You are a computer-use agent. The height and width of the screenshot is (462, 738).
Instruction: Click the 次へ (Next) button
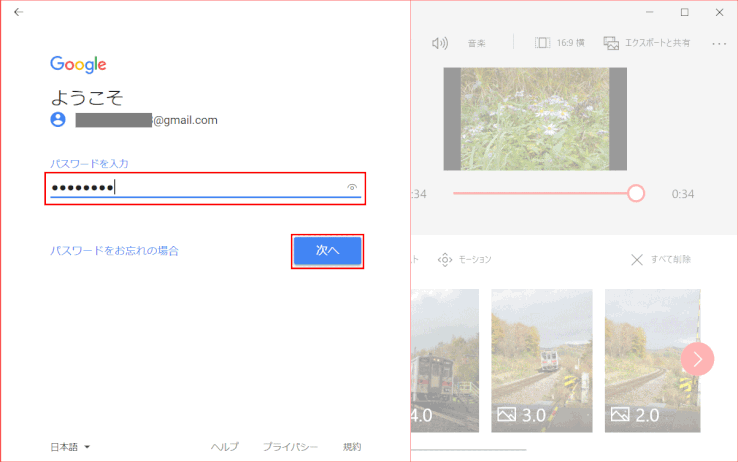pyautogui.click(x=328, y=250)
